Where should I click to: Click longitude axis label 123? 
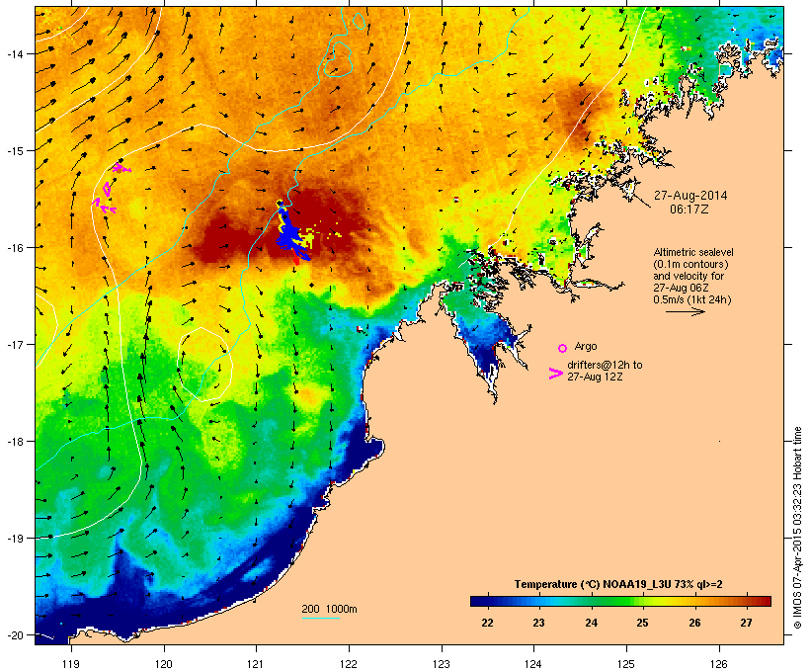pos(442,664)
